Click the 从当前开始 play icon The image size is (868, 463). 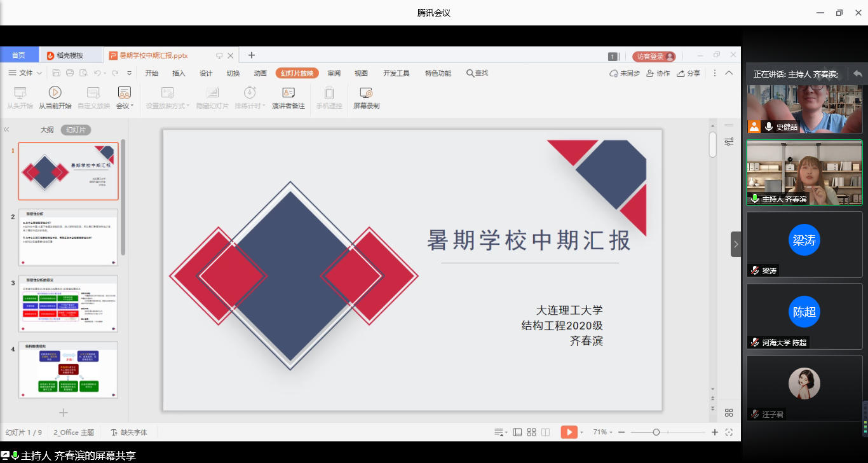coord(55,93)
